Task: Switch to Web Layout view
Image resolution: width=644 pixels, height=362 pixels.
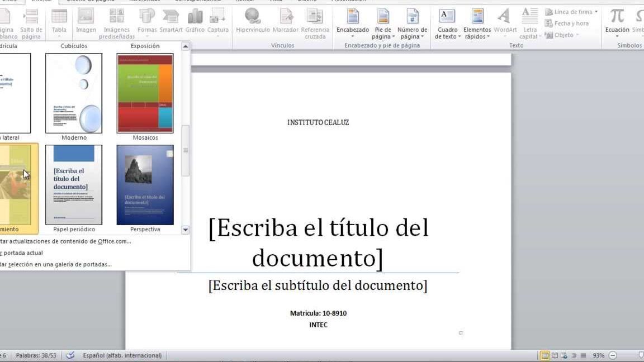Action: pyautogui.click(x=564, y=355)
